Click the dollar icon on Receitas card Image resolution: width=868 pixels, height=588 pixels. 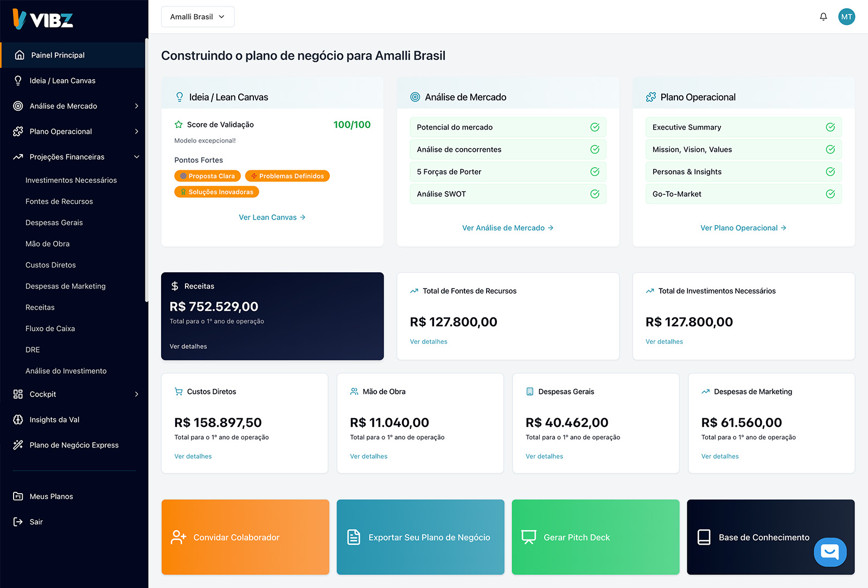(x=175, y=286)
